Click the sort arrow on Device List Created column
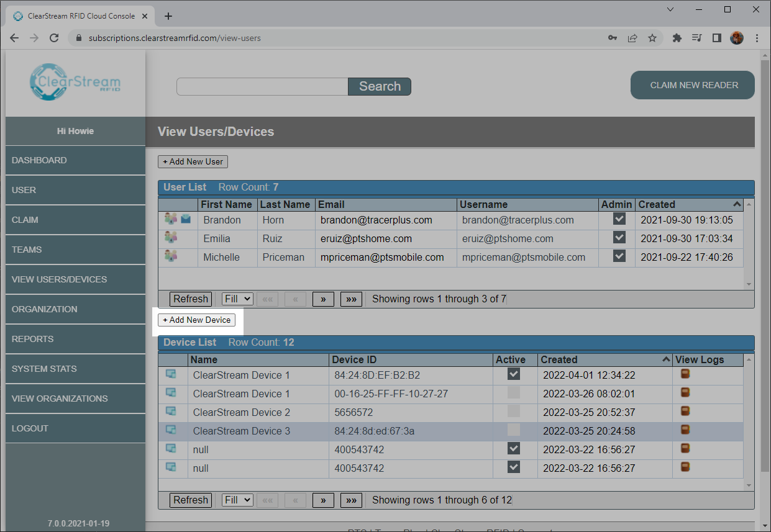771x532 pixels. coord(666,359)
